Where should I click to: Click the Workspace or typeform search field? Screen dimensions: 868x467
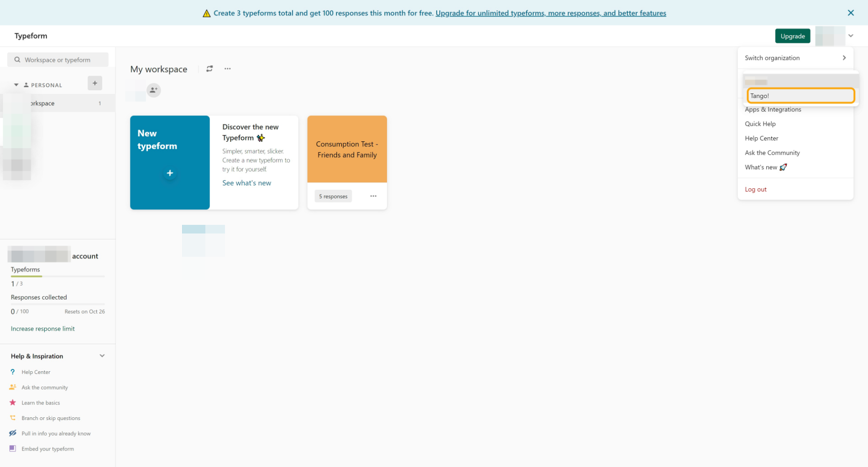tap(58, 60)
